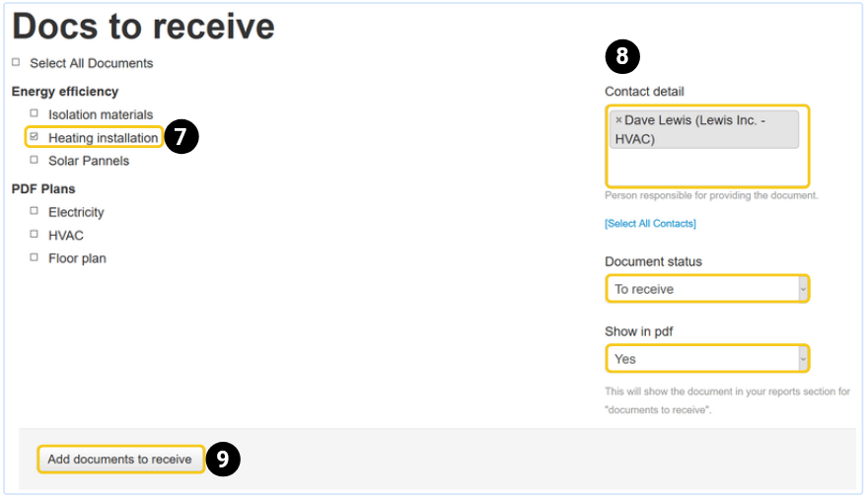The height and width of the screenshot is (500, 868).
Task: Click the Heating installation label
Action: click(x=103, y=138)
